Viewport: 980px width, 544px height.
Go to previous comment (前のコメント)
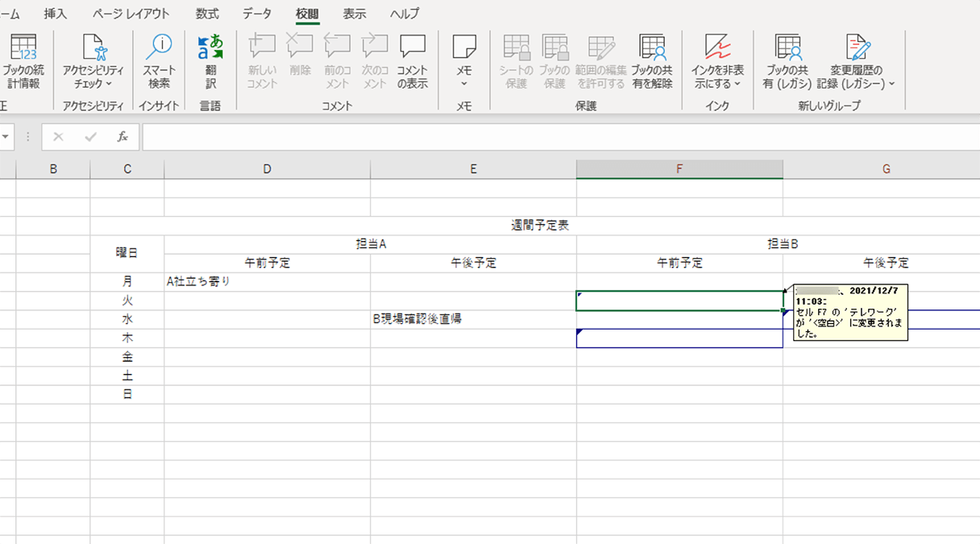pyautogui.click(x=337, y=62)
